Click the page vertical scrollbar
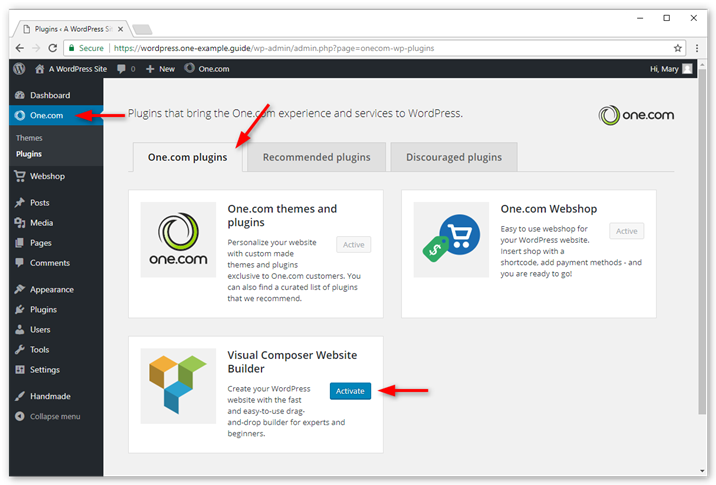This screenshot has width=716, height=485. pyautogui.click(x=702, y=242)
